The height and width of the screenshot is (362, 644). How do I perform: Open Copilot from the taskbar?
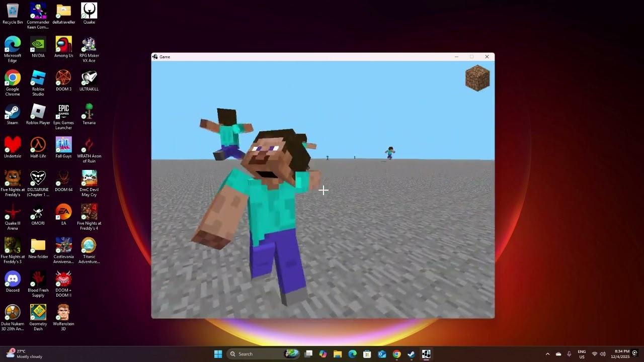coord(323,354)
